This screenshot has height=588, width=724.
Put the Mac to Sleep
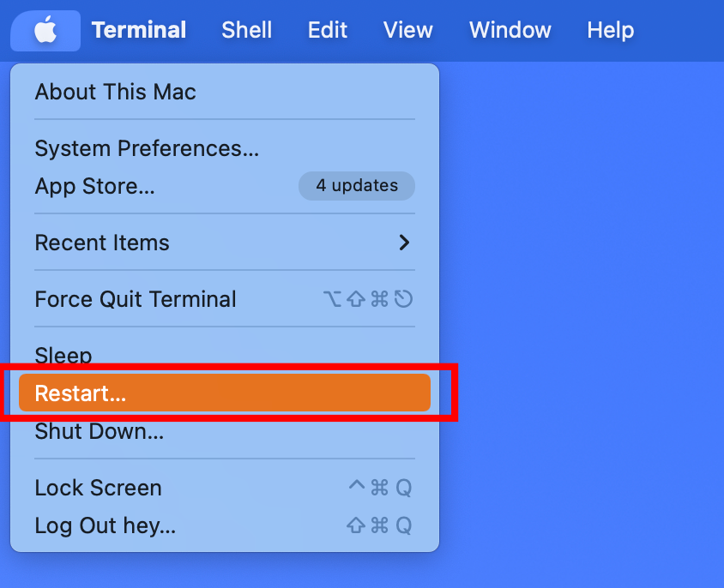click(63, 354)
